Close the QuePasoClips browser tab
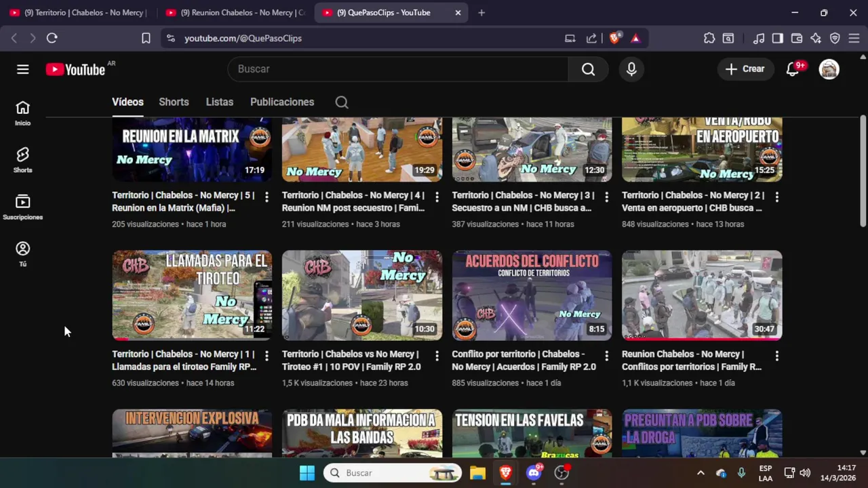This screenshot has width=868, height=488. coord(458,13)
